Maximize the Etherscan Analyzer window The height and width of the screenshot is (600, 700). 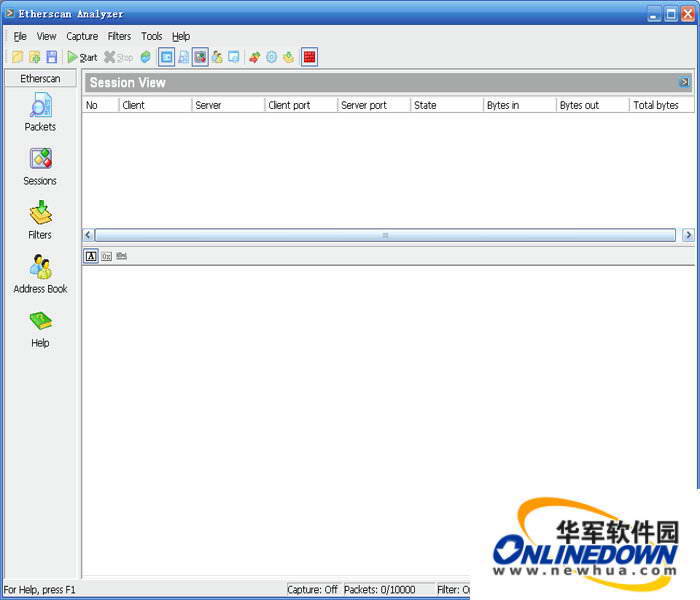click(x=671, y=14)
